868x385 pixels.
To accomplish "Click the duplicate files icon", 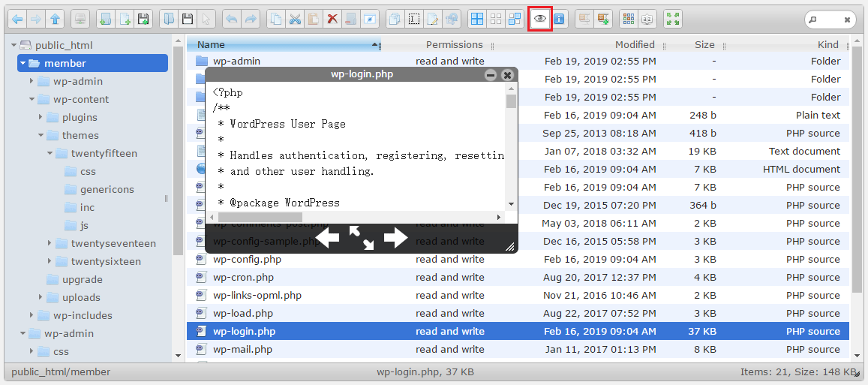I will coord(395,19).
